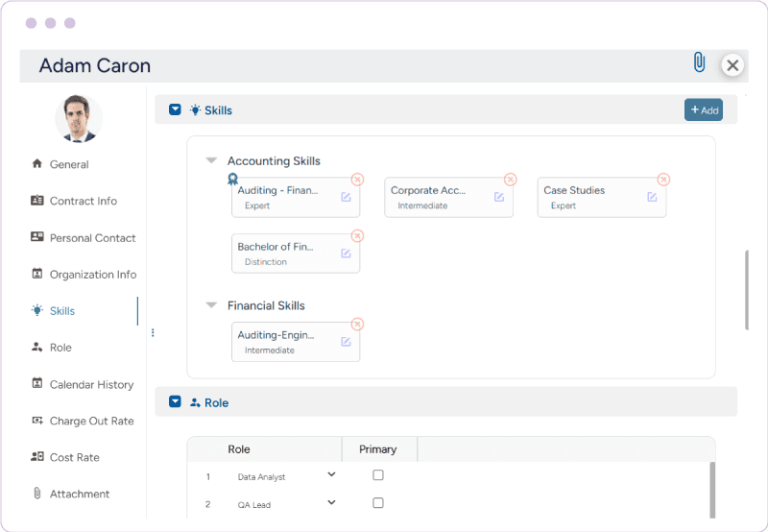Click the Role column header
Viewport: 768px width, 532px height.
point(239,449)
